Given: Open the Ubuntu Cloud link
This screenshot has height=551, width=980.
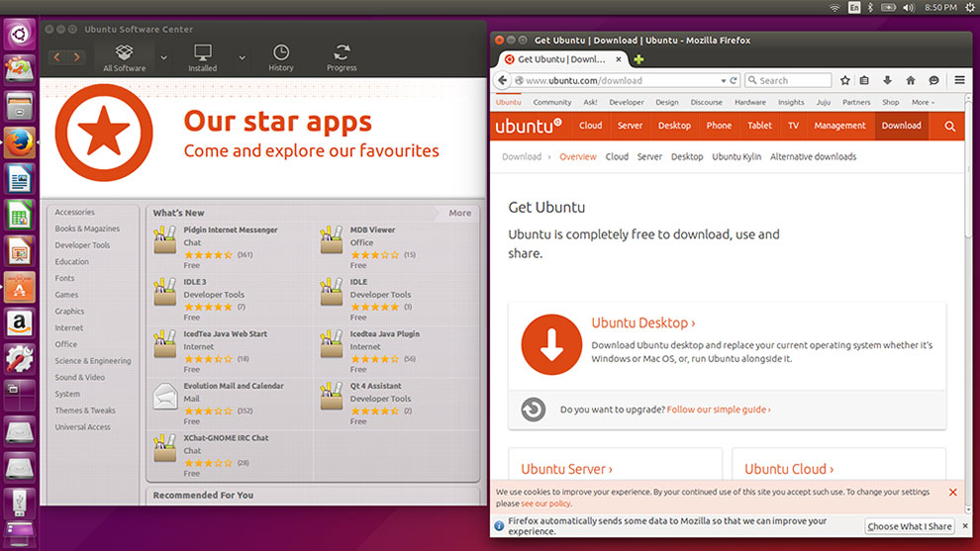Looking at the screenshot, I should (788, 469).
